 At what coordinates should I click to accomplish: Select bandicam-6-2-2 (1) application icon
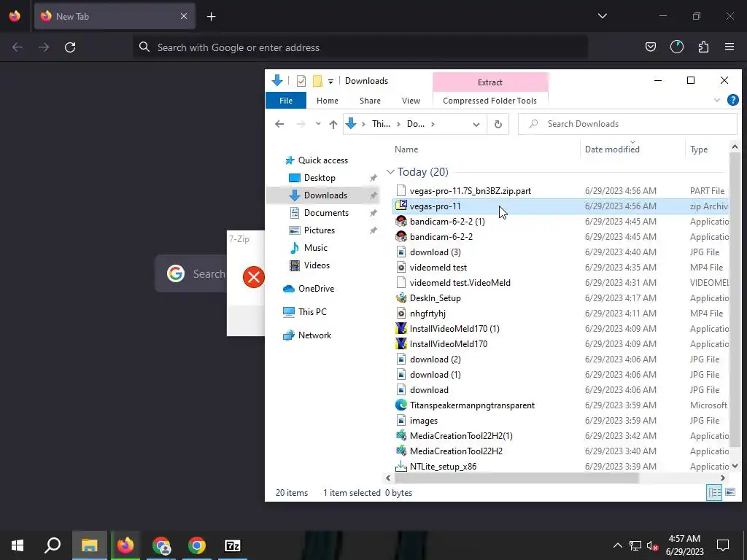[401, 222]
